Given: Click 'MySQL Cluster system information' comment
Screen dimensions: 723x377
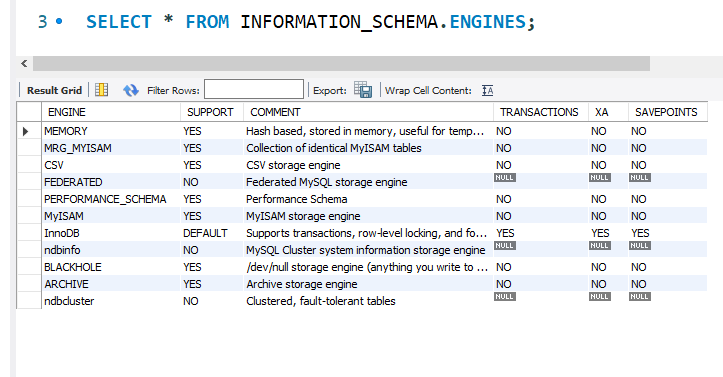Looking at the screenshot, I should pos(368,250).
